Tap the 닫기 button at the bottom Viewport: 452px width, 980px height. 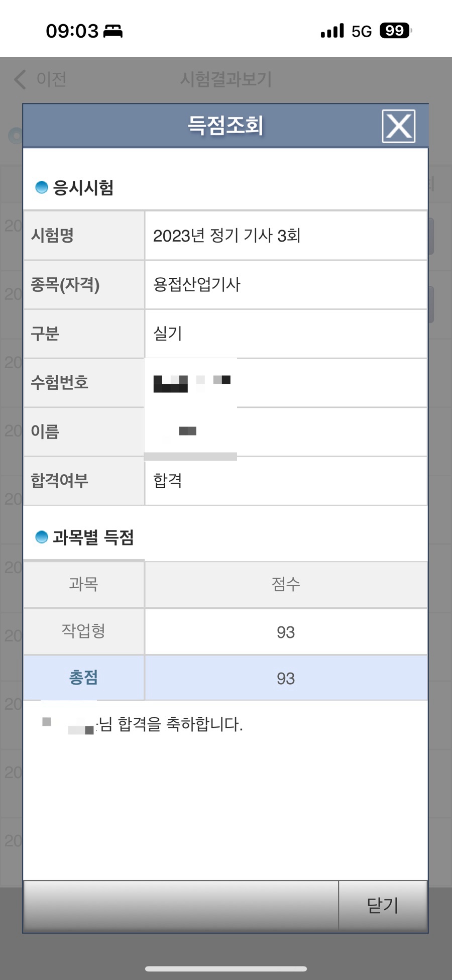pos(383,905)
